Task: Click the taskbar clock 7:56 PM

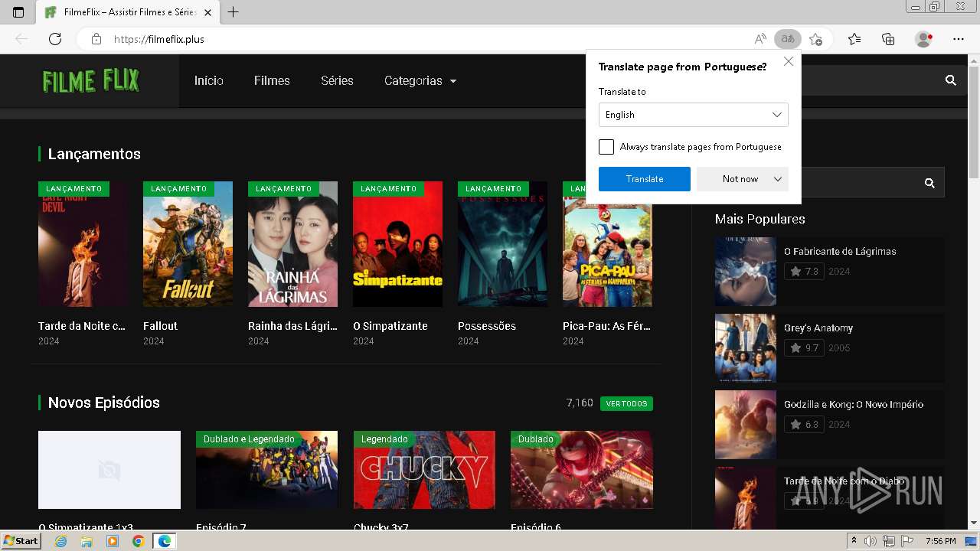Action: tap(940, 541)
